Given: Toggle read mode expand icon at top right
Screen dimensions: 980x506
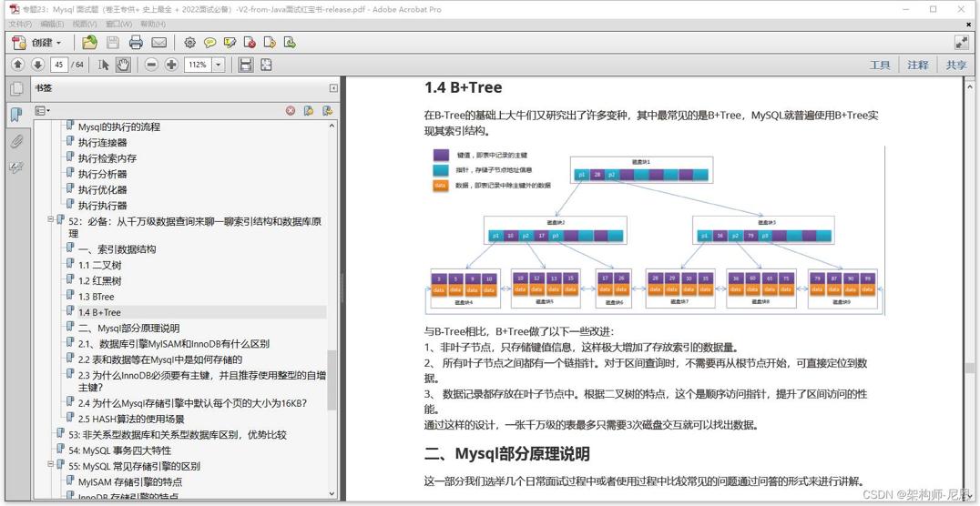Looking at the screenshot, I should pyautogui.click(x=961, y=43).
